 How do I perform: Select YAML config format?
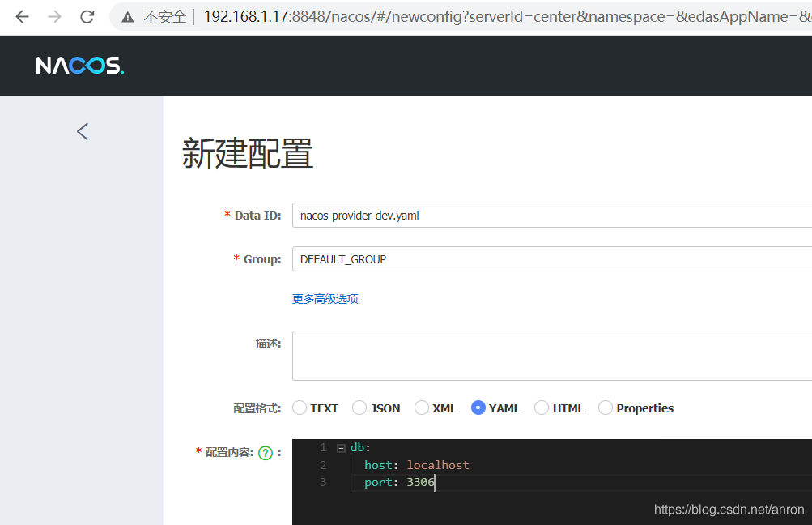pos(478,408)
